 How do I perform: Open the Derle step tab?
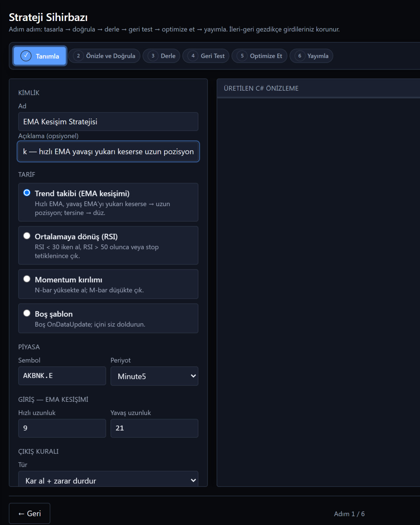coord(161,56)
